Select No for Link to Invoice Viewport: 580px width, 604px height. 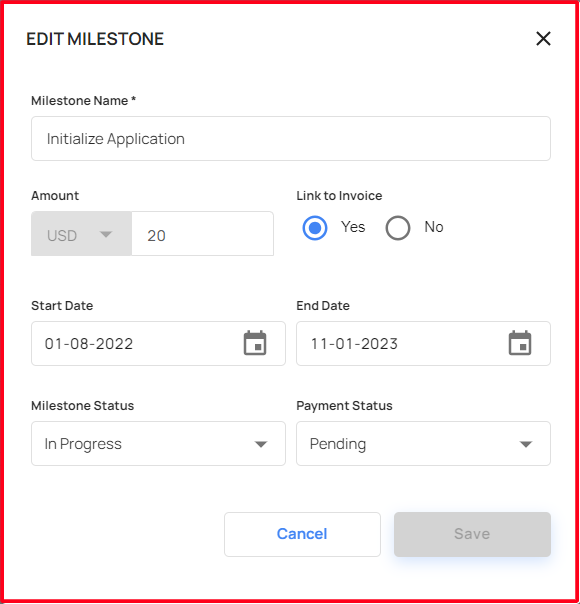[397, 228]
